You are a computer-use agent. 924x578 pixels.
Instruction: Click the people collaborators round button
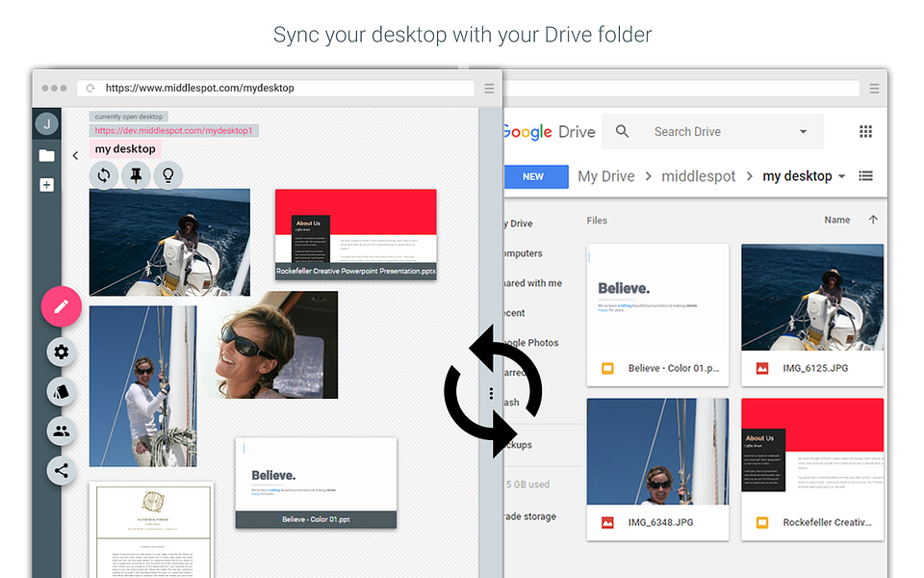tap(62, 432)
